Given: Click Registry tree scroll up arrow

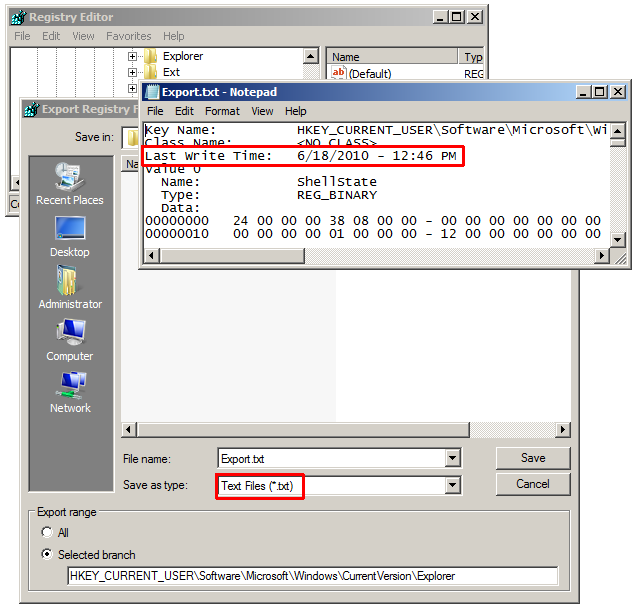Looking at the screenshot, I should tap(311, 56).
